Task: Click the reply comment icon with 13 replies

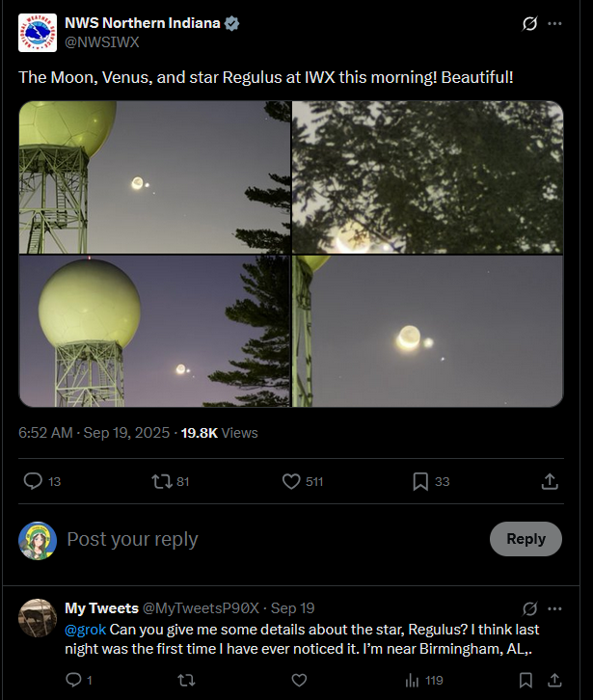Action: coord(33,481)
